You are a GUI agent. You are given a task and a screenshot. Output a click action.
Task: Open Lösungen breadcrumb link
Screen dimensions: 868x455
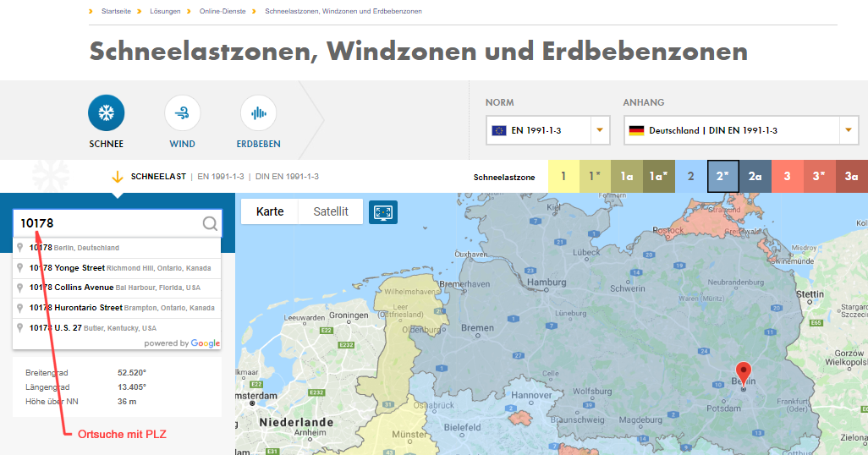pyautogui.click(x=165, y=11)
